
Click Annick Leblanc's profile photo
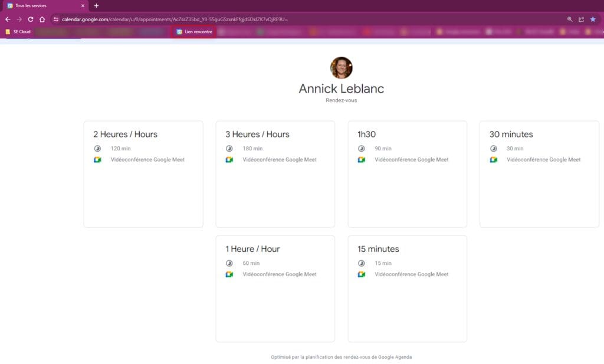(342, 68)
